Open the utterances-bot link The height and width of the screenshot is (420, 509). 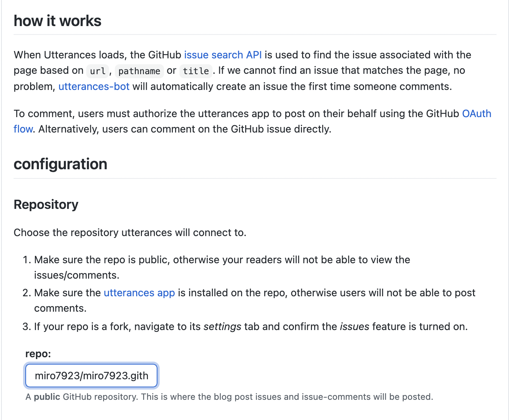click(x=94, y=86)
